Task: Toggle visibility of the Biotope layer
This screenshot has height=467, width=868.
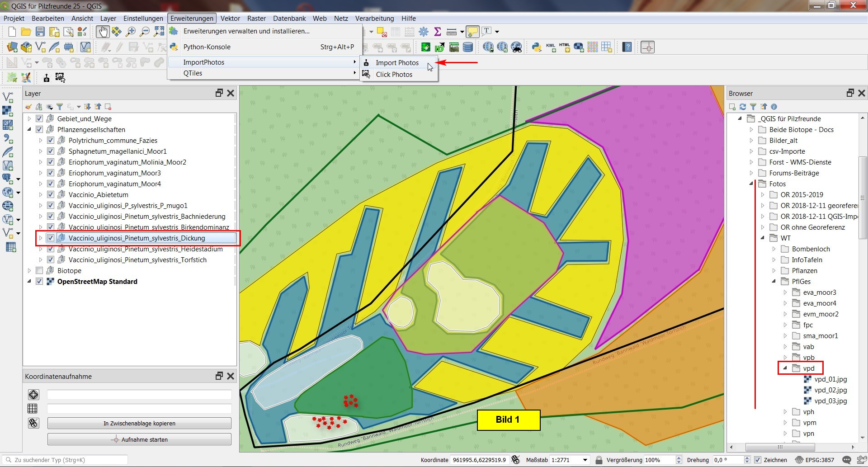Action: [x=39, y=271]
